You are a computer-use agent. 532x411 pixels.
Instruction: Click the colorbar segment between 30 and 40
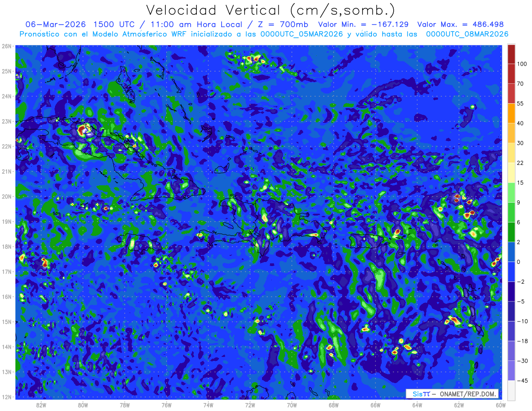click(x=511, y=133)
